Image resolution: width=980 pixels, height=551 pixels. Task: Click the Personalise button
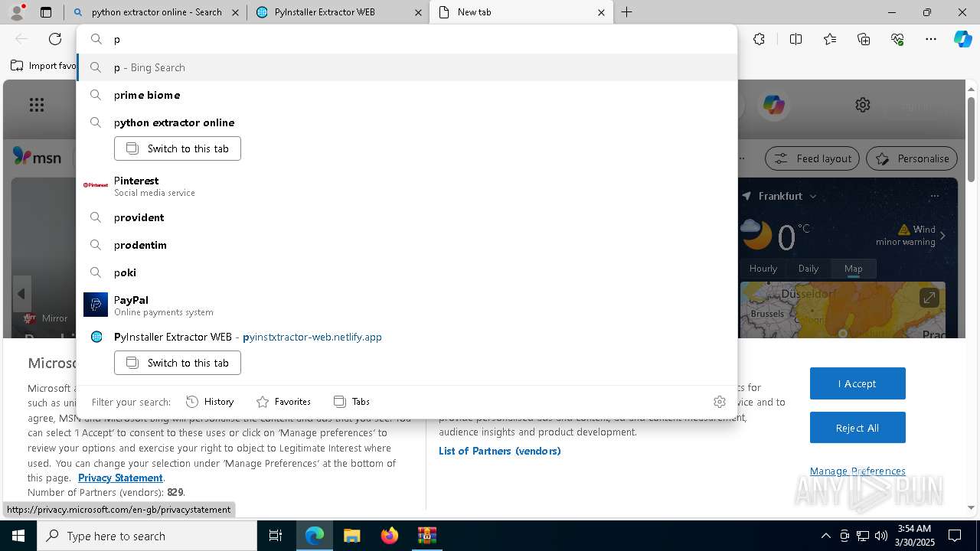pyautogui.click(x=912, y=158)
